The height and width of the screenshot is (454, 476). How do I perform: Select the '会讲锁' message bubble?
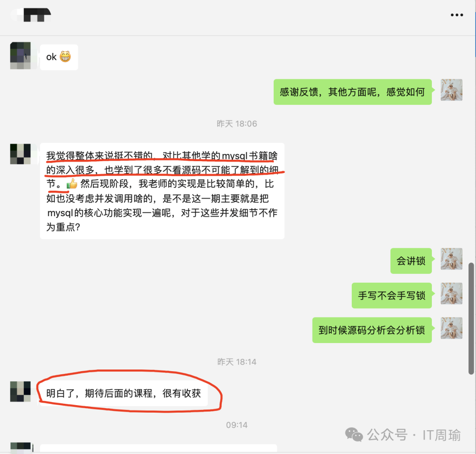pyautogui.click(x=411, y=261)
